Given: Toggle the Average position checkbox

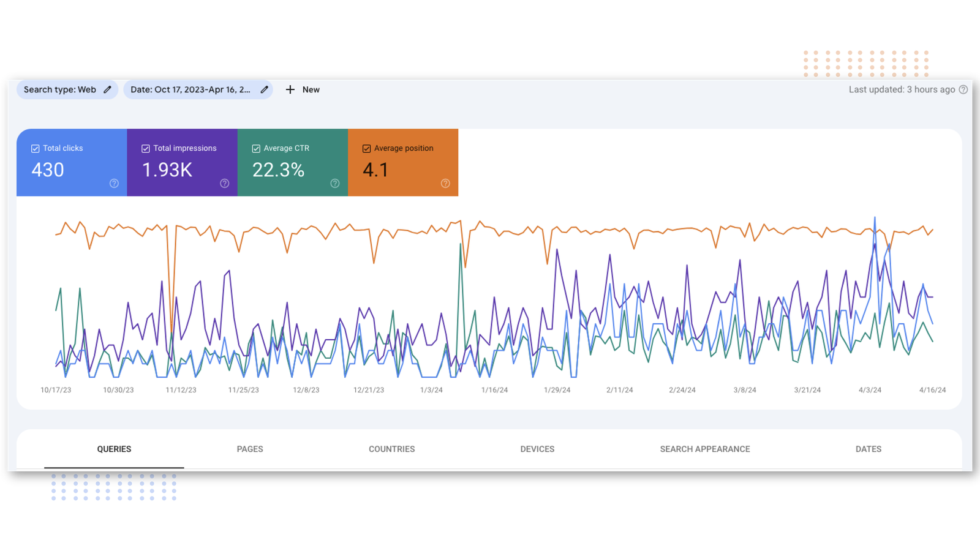Looking at the screenshot, I should click(366, 149).
